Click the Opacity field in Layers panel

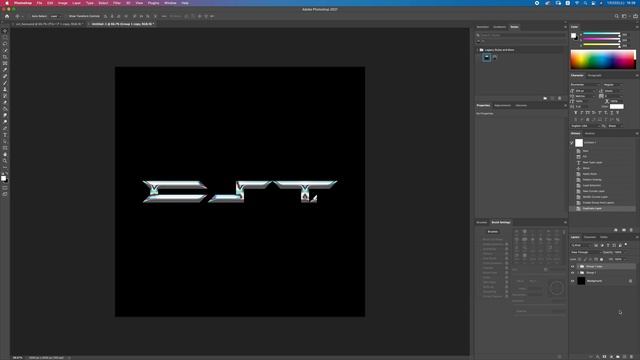pos(618,252)
